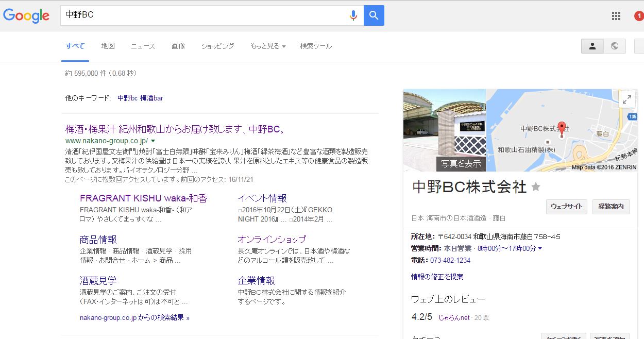Hide private results with the globe icon
The height and width of the screenshot is (339, 644).
[615, 46]
